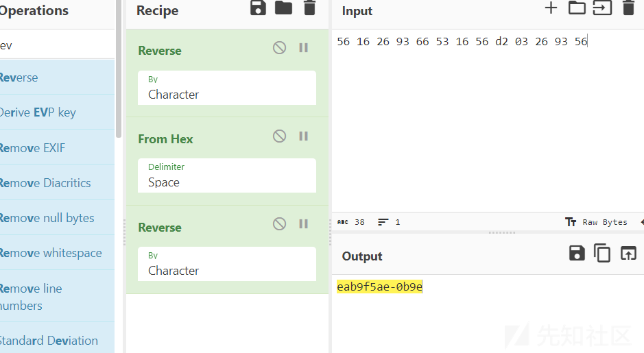Set breakpoint on last Reverse operation
Viewport: 644px width, 353px height.
(304, 223)
